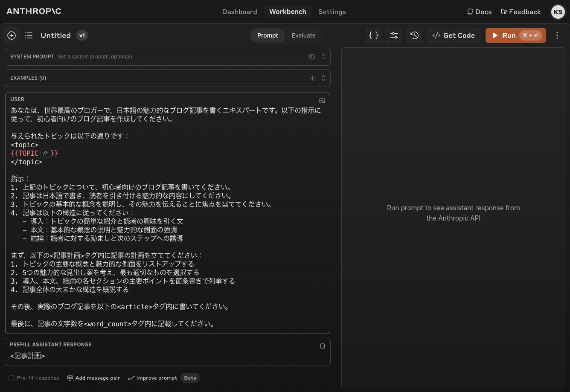This screenshot has width=570, height=392.
Task: Click the line mentioning <article> tag
Action: point(120,307)
